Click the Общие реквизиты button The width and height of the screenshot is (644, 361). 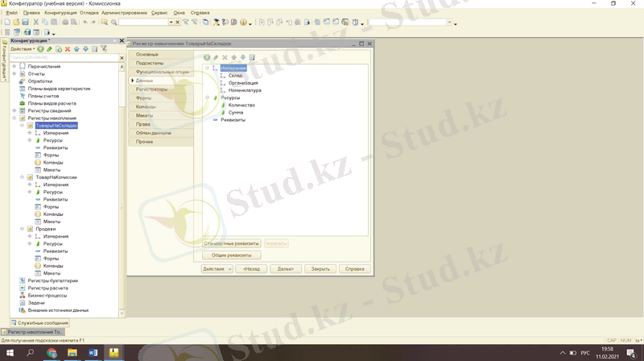point(232,255)
